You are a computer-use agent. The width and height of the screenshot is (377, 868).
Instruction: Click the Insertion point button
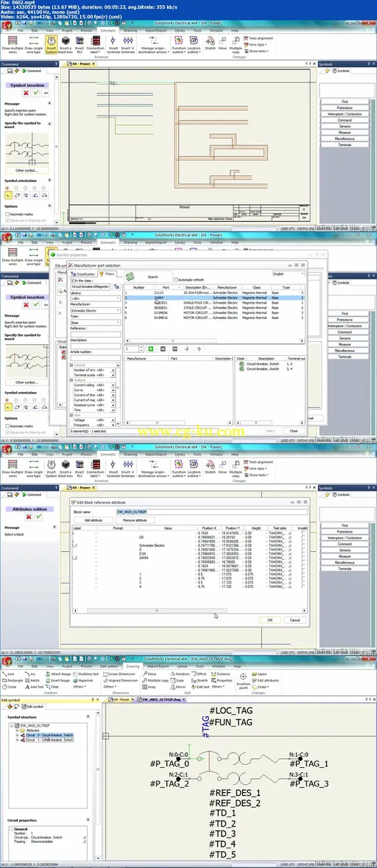243,680
